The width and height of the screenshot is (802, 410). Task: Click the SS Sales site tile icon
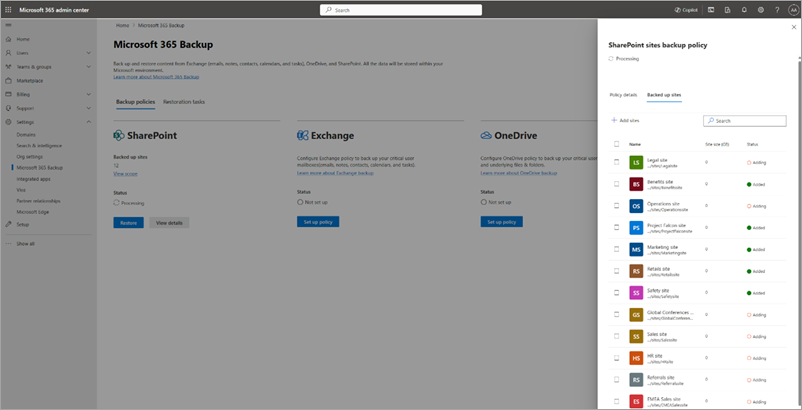(x=636, y=336)
